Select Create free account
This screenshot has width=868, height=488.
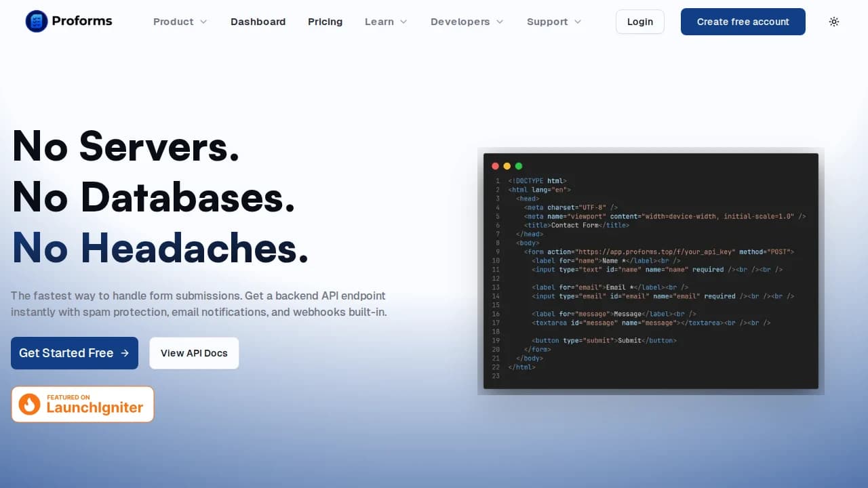(x=743, y=22)
